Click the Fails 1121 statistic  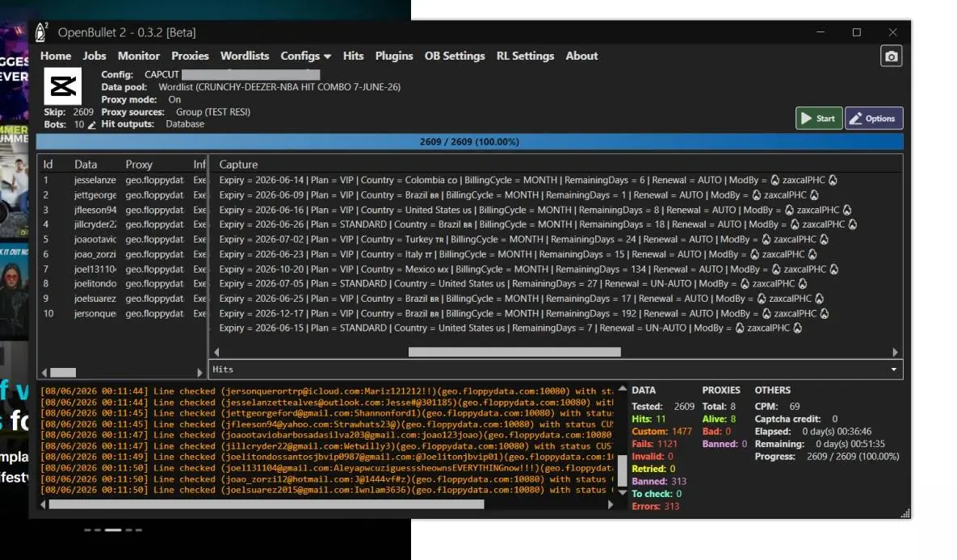pos(654,444)
